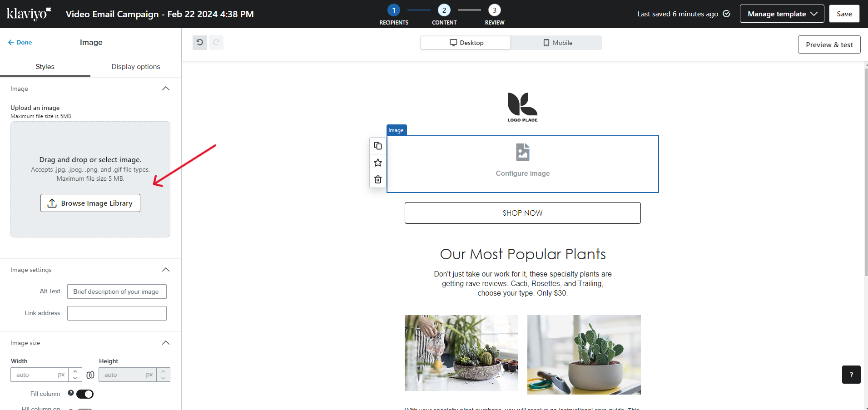
Task: Click the Browse Image Library button
Action: click(x=90, y=203)
